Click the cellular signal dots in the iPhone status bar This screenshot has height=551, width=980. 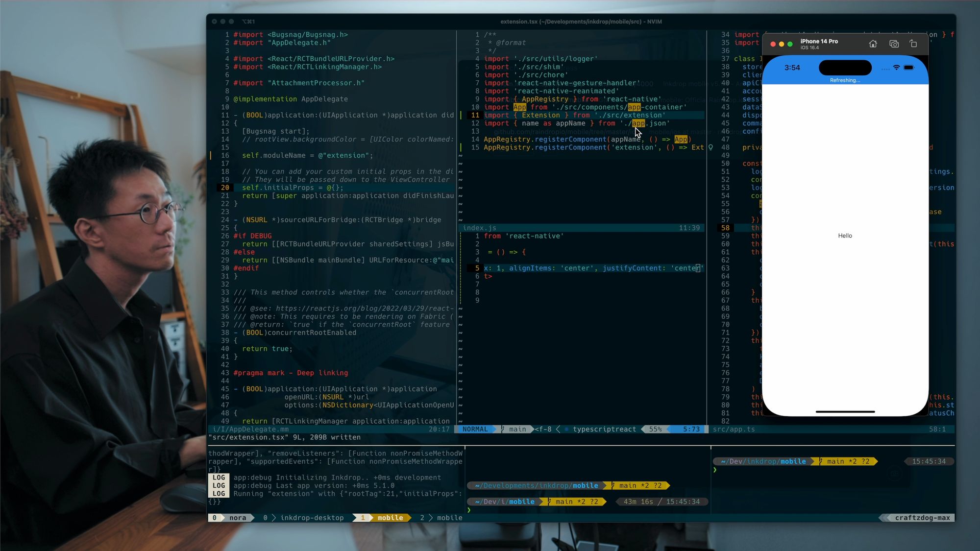click(x=886, y=68)
